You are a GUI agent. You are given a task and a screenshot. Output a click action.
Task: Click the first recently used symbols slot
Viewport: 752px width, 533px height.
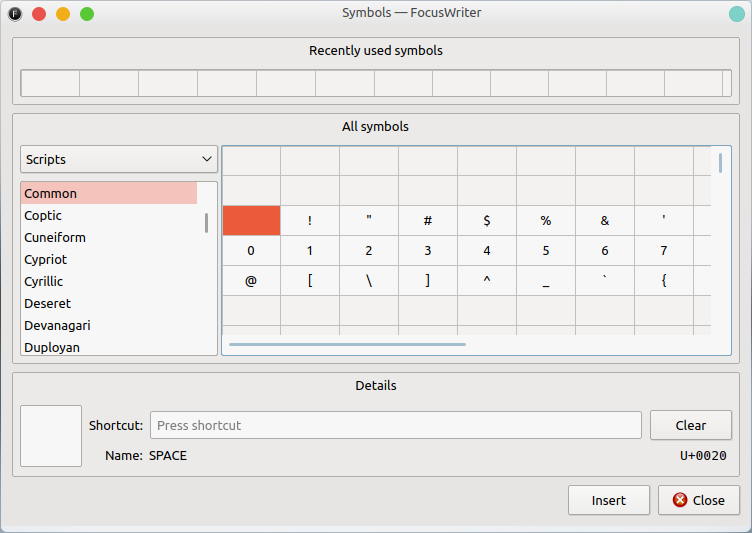[50, 83]
